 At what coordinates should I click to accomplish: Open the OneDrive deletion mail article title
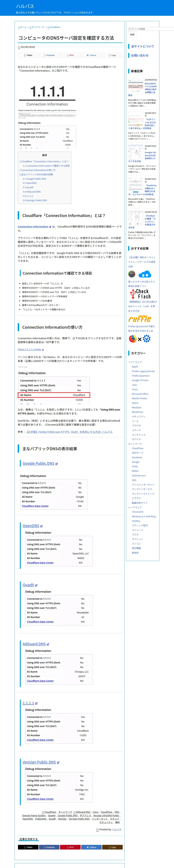point(143,190)
